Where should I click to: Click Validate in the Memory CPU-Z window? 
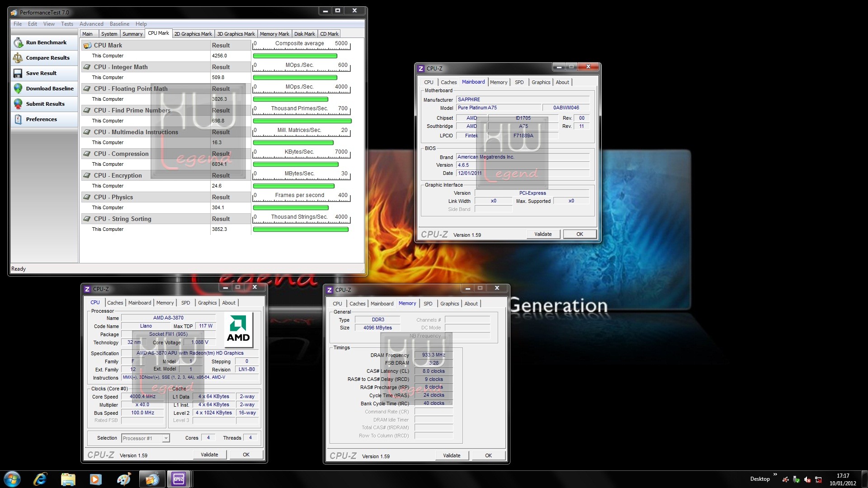pos(452,455)
